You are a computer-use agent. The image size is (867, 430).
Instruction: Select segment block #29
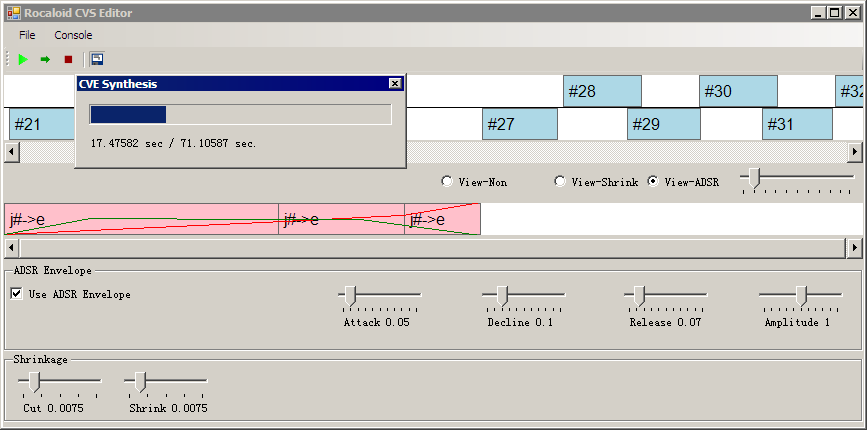click(664, 124)
